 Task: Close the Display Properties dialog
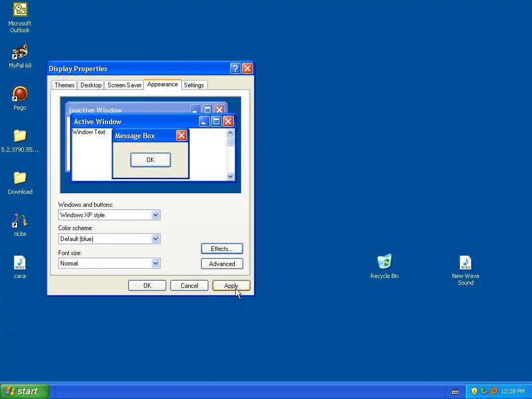[247, 69]
